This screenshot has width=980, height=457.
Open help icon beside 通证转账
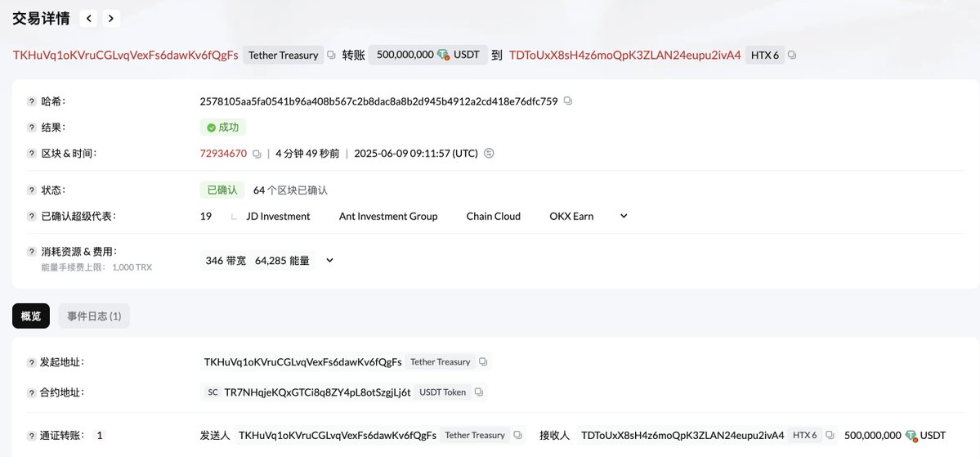(x=31, y=436)
